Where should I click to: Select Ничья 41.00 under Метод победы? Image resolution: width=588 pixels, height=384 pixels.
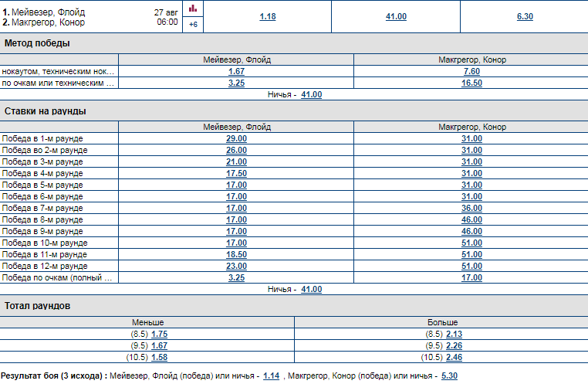pyautogui.click(x=311, y=94)
